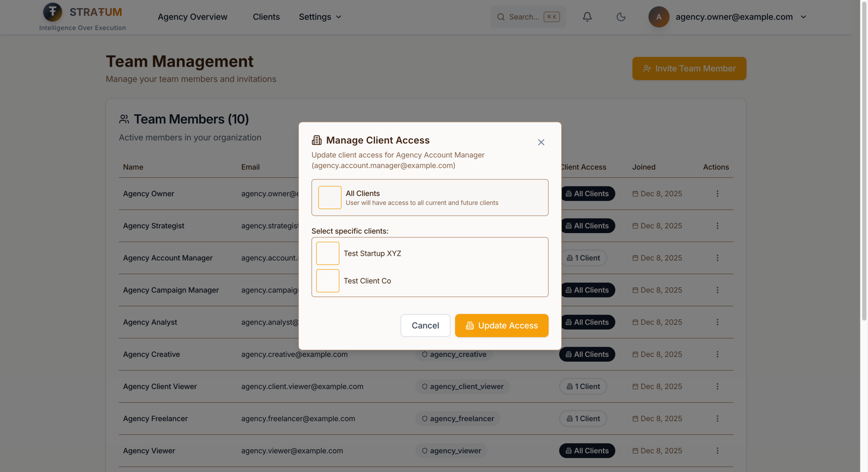This screenshot has width=868, height=472.
Task: Check the All Clients checkbox
Action: (x=330, y=198)
